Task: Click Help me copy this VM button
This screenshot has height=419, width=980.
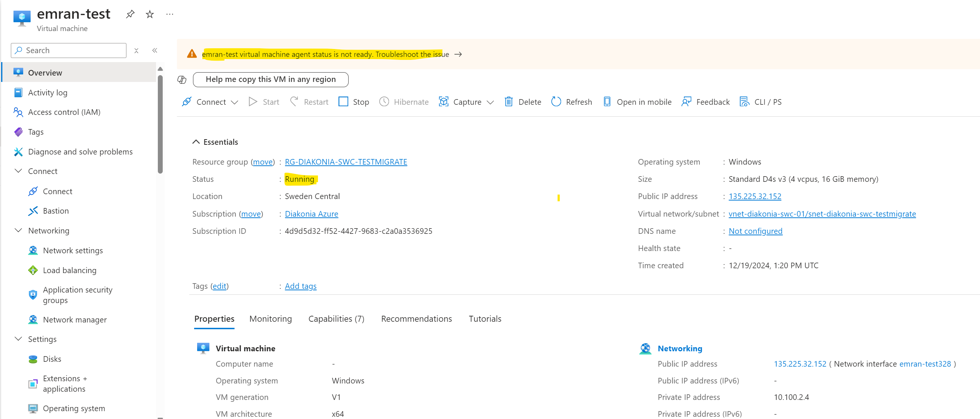Action: click(270, 79)
